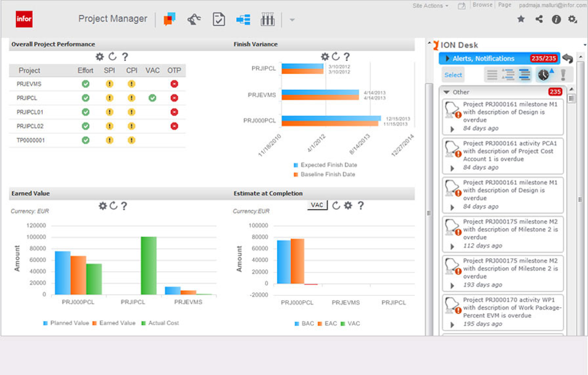Click the help icon on the Earned Value chart
This screenshot has width=588, height=375.
[x=124, y=206]
